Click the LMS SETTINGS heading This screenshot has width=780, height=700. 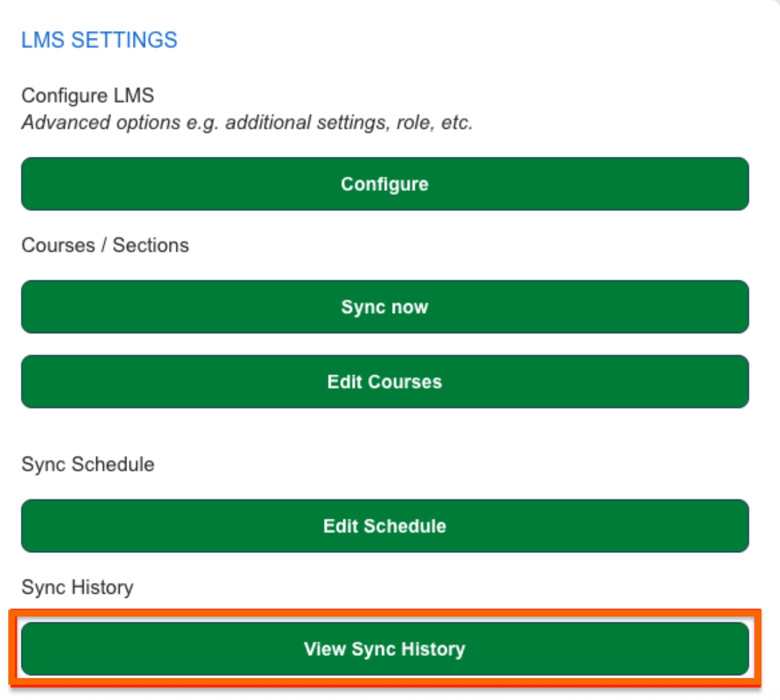pyautogui.click(x=99, y=40)
